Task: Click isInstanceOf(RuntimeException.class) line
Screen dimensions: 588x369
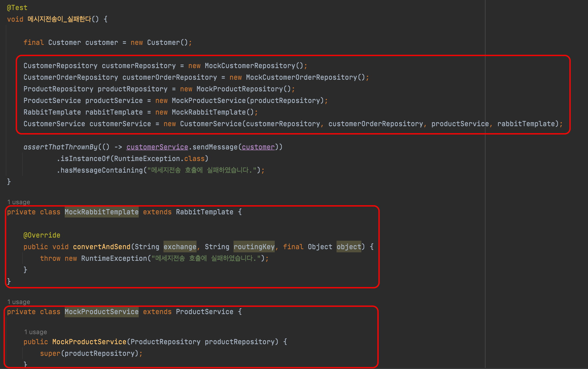Action: tap(133, 159)
